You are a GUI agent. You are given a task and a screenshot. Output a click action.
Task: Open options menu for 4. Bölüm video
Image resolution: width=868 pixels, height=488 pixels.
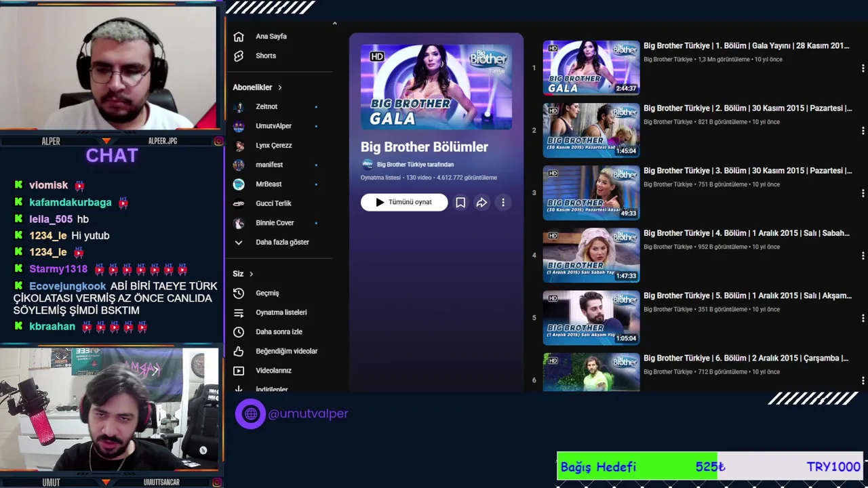click(863, 256)
